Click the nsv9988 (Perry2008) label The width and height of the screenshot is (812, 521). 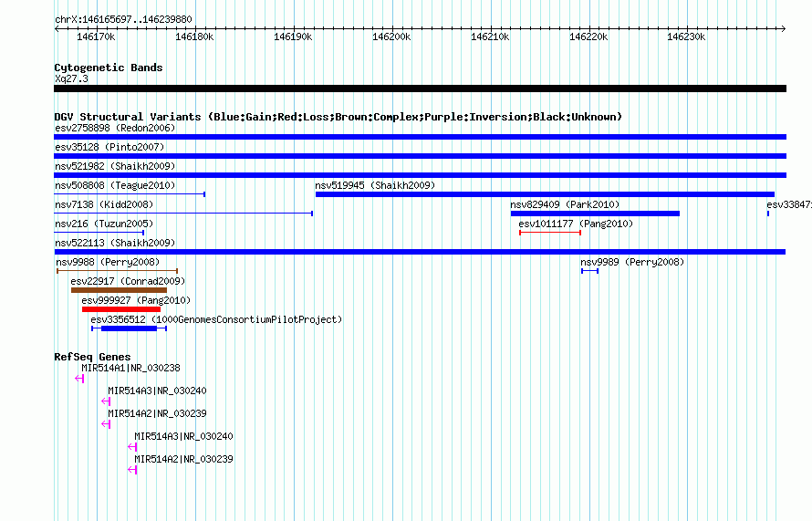pyautogui.click(x=108, y=262)
